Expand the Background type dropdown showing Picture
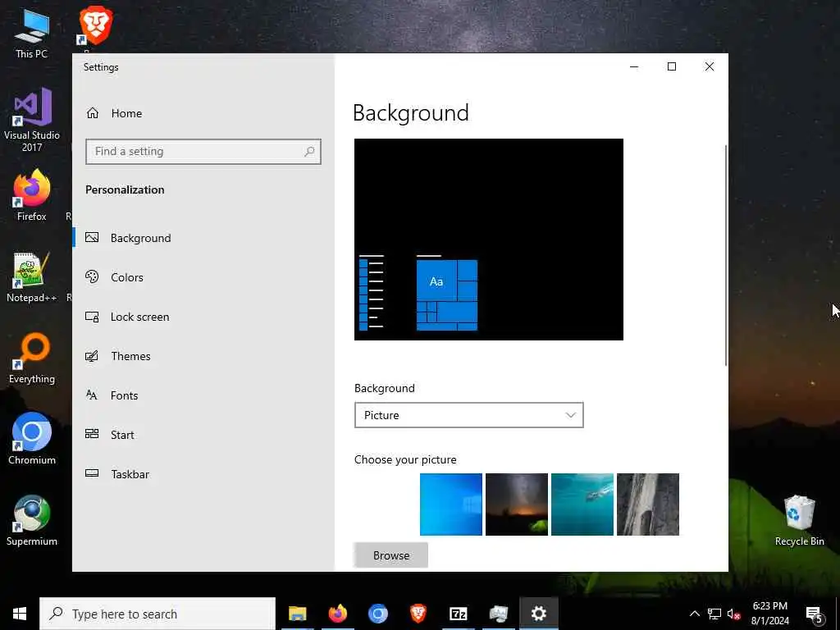The image size is (840, 630). [468, 415]
